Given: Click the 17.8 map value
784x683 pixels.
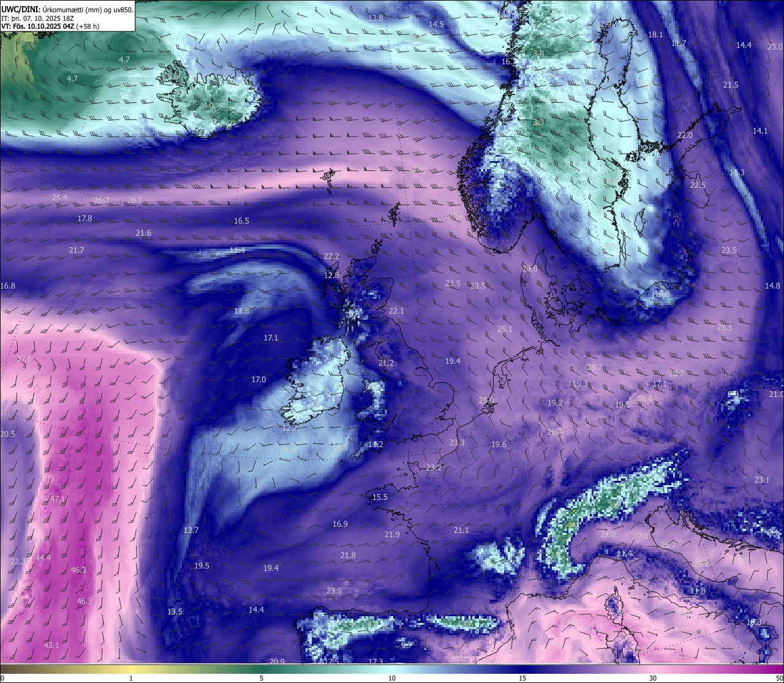Looking at the screenshot, I should click(x=85, y=218).
